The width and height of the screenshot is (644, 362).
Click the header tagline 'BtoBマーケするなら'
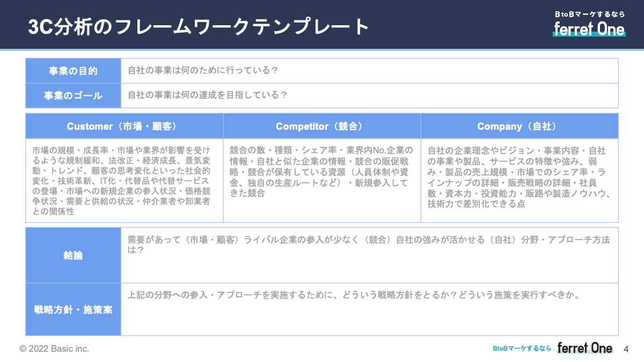coord(590,14)
